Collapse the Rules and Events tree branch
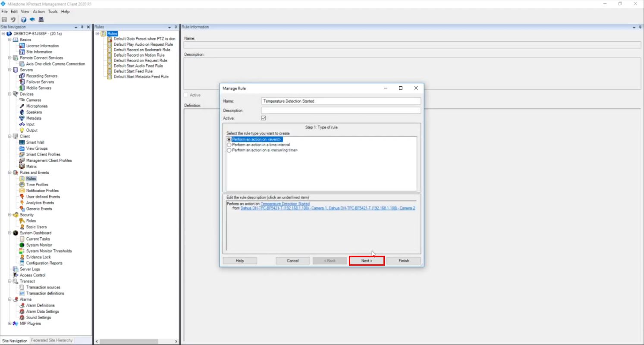 [x=9, y=172]
